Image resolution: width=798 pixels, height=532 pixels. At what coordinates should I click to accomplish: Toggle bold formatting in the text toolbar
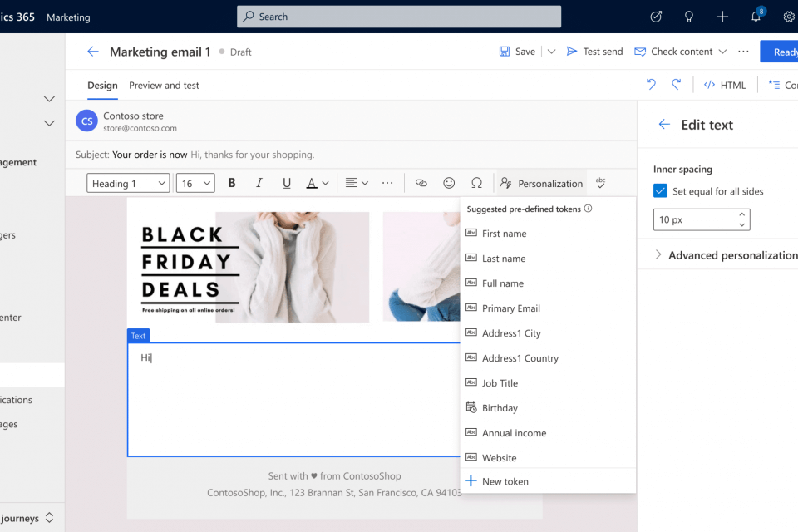point(232,183)
